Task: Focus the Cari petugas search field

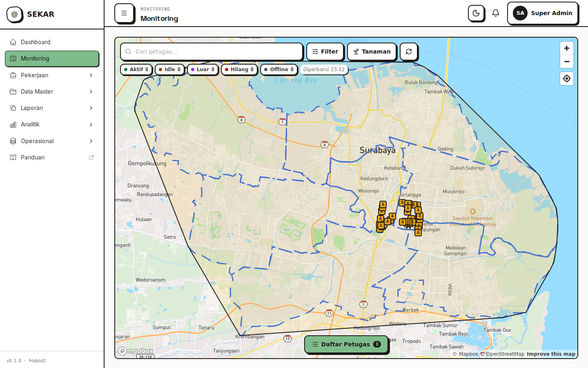Action: 212,52
